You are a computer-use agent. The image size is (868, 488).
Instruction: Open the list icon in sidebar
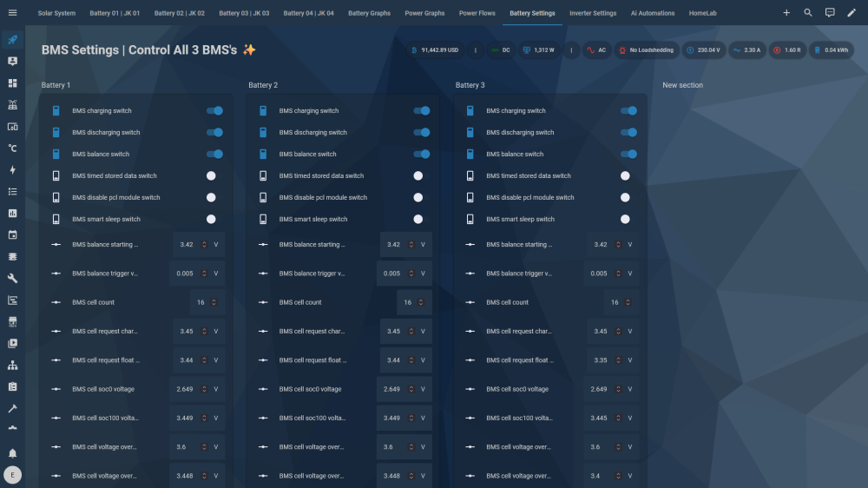(12, 192)
